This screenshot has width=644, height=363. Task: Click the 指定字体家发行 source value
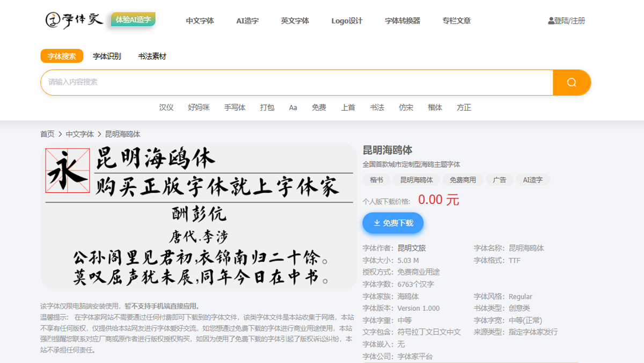pyautogui.click(x=533, y=332)
